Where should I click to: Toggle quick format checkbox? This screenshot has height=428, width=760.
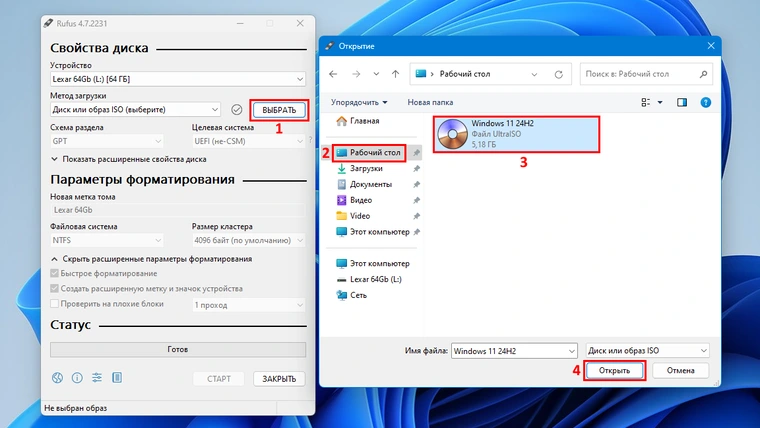(x=56, y=274)
